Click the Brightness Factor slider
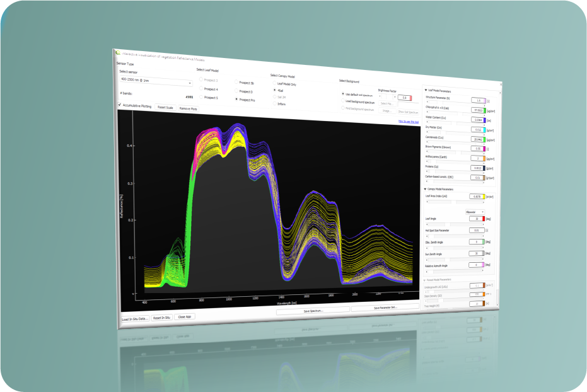587x392 pixels. click(387, 96)
